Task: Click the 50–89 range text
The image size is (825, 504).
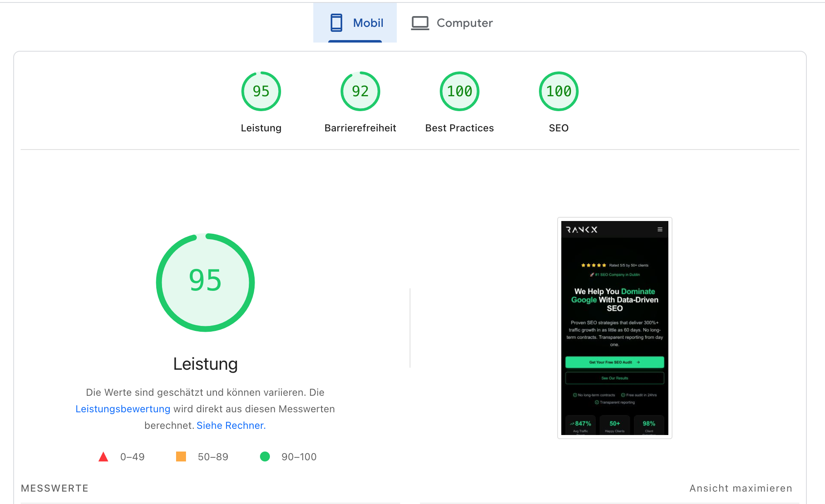Action: pyautogui.click(x=213, y=457)
